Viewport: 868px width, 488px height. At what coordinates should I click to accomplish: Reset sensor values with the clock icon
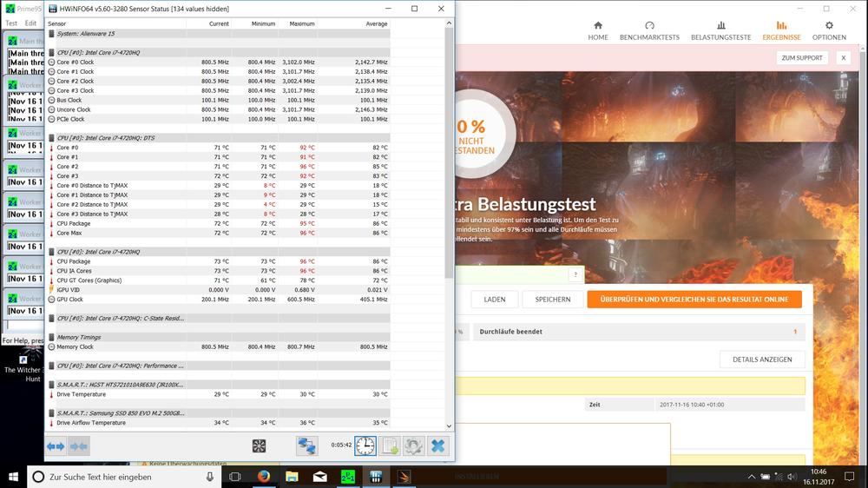tap(365, 445)
